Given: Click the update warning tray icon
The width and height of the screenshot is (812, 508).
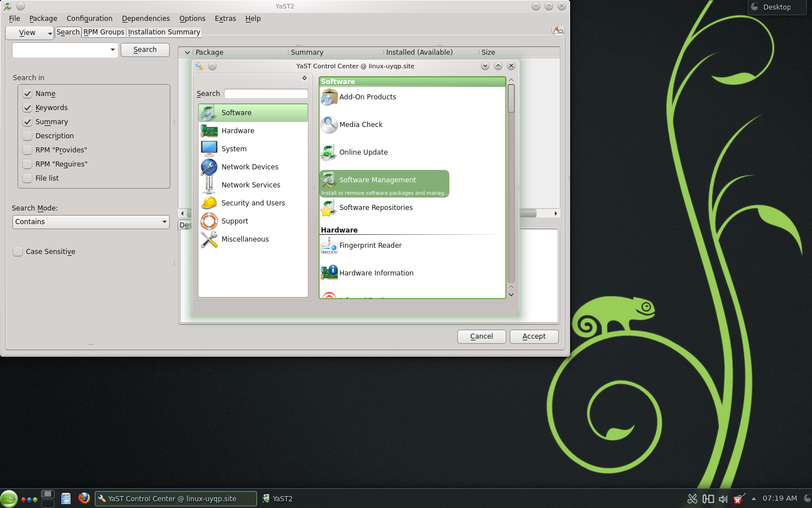Looking at the screenshot, I should [739, 499].
